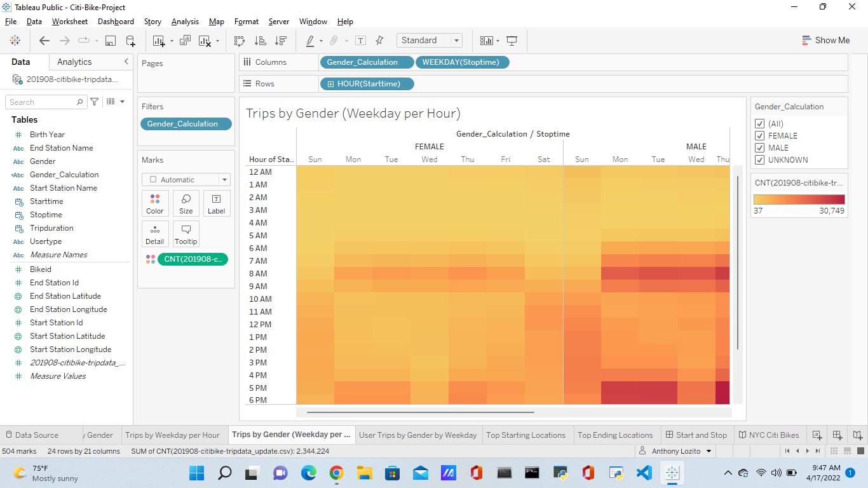Click the Search field in Data pane
This screenshot has height=488, width=868.
(x=46, y=102)
